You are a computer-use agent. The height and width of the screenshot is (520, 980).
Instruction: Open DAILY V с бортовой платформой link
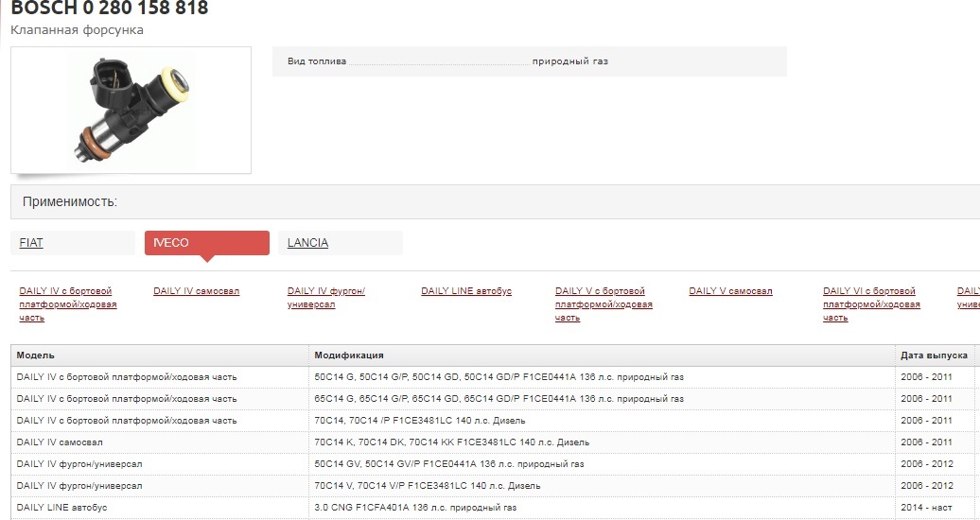coord(604,304)
